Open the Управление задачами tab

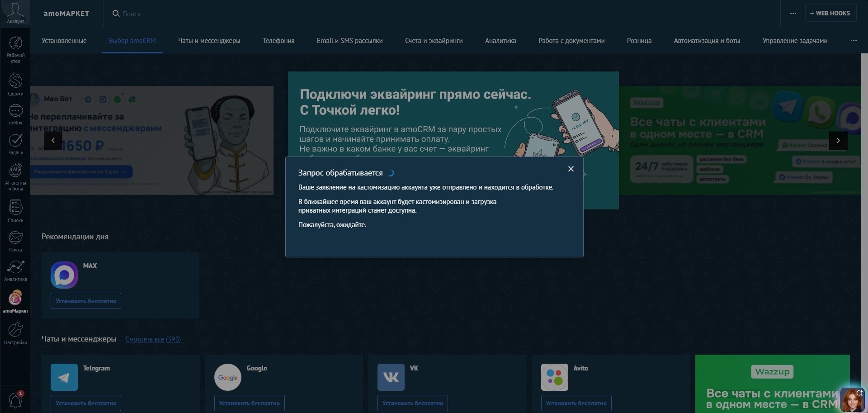[x=795, y=41]
